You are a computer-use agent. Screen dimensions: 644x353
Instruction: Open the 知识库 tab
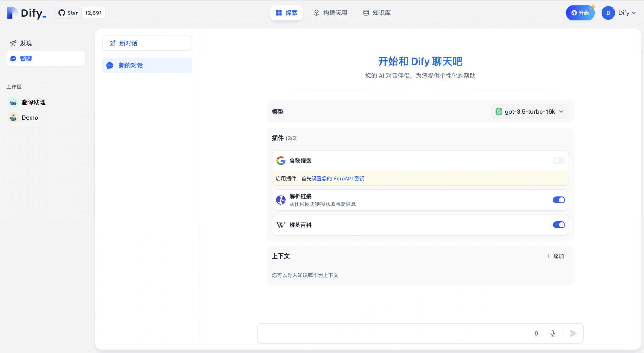point(376,13)
